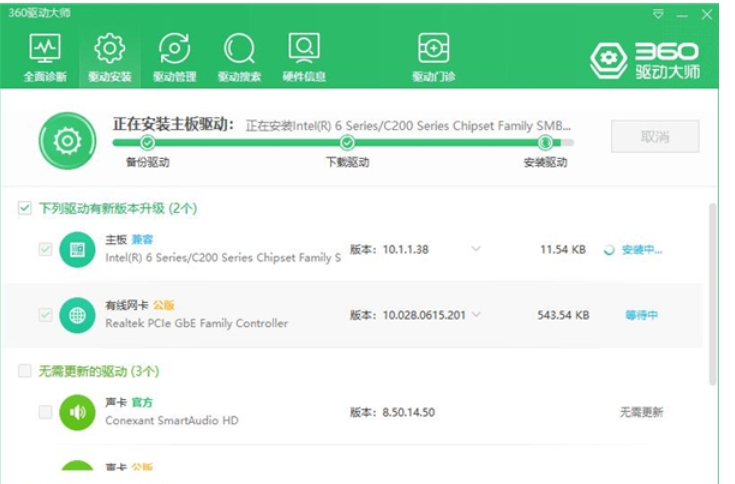Click the 主板 motherboard driver icon
Screen dimensions: 735x484
click(77, 250)
